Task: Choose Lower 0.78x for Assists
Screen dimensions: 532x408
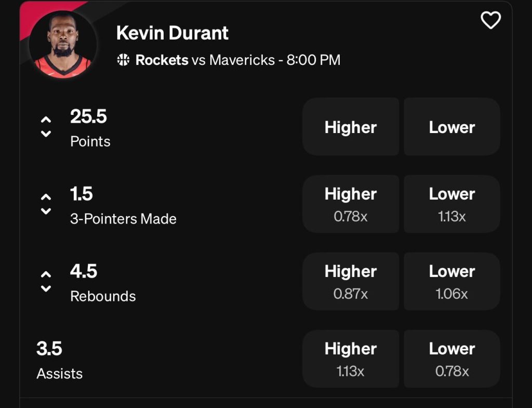Action: (451, 359)
